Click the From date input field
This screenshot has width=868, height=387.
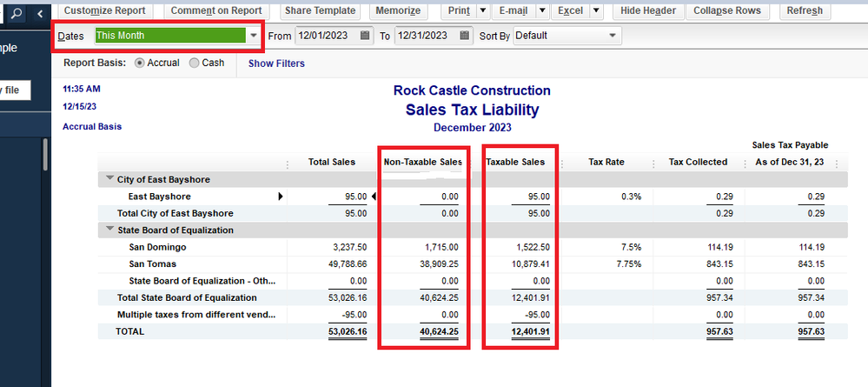(327, 36)
